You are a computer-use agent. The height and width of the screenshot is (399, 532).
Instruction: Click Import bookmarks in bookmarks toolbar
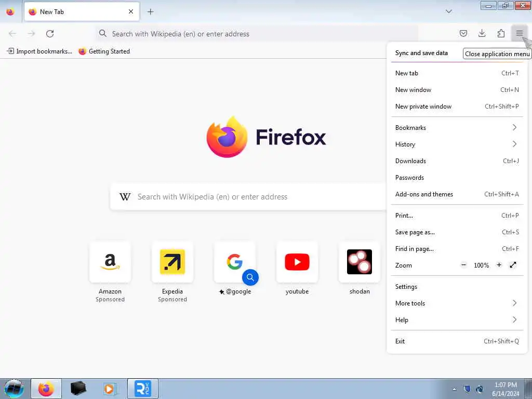(x=39, y=51)
